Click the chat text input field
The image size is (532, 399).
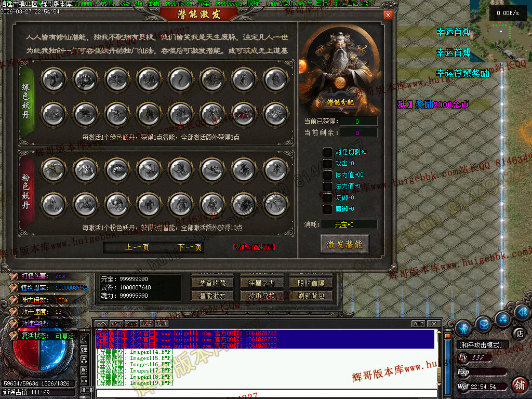click(265, 393)
